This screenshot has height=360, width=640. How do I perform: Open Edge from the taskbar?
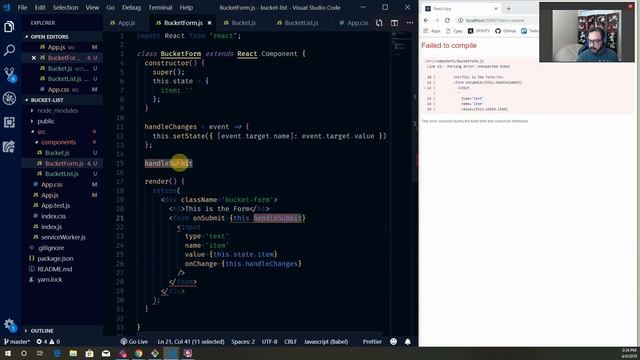click(x=57, y=353)
